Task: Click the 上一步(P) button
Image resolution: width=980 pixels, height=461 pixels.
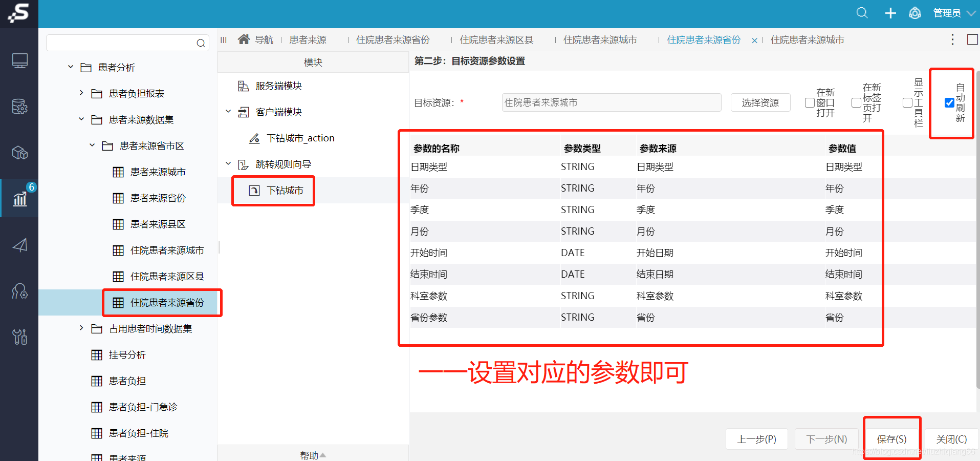Action: click(x=756, y=439)
